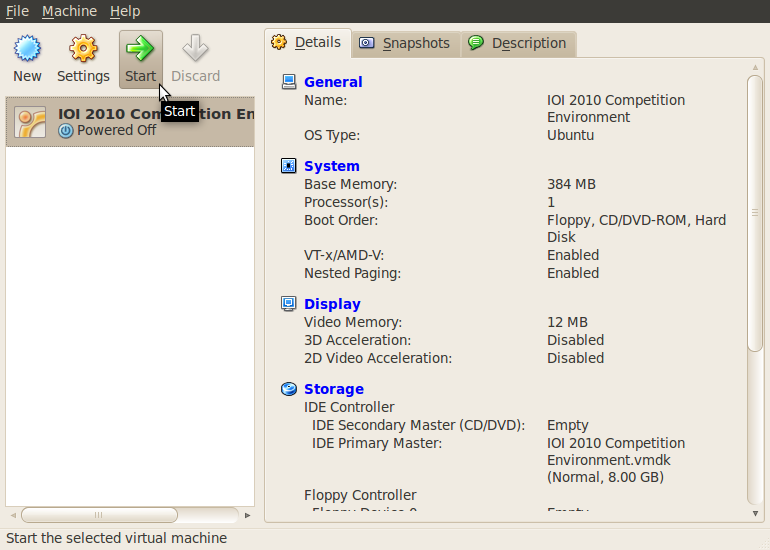Click the Powered Off status text
Screen dimensions: 770x550
pos(116,130)
